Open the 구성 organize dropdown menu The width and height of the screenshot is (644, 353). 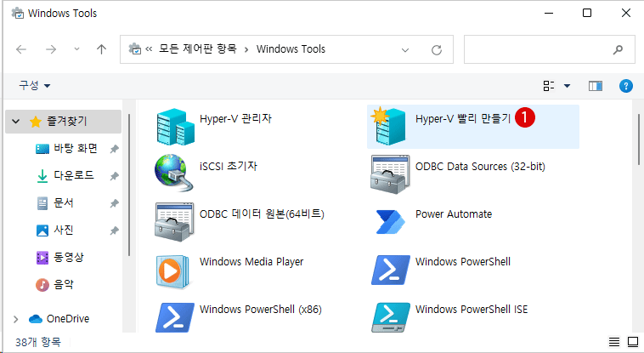[x=35, y=86]
